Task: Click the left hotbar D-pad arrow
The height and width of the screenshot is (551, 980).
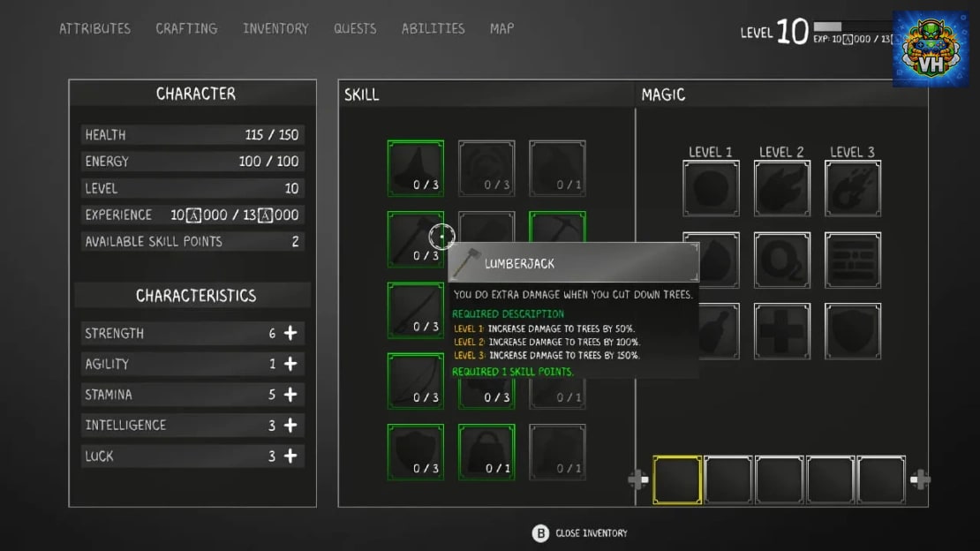Action: (638, 479)
